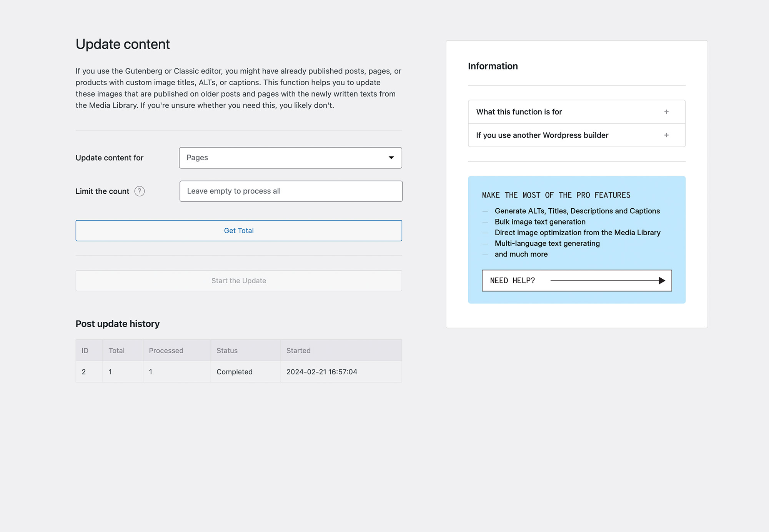Click the ID value '2' in history row
The height and width of the screenshot is (532, 769).
84,372
